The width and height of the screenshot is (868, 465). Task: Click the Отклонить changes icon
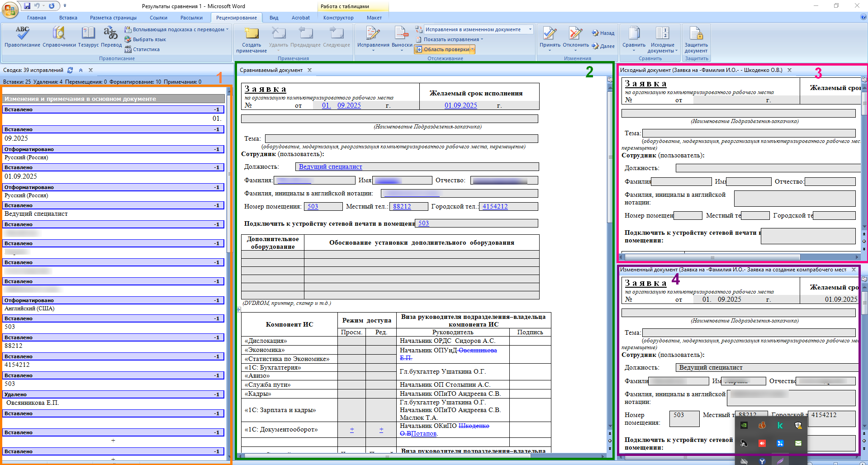pos(575,33)
